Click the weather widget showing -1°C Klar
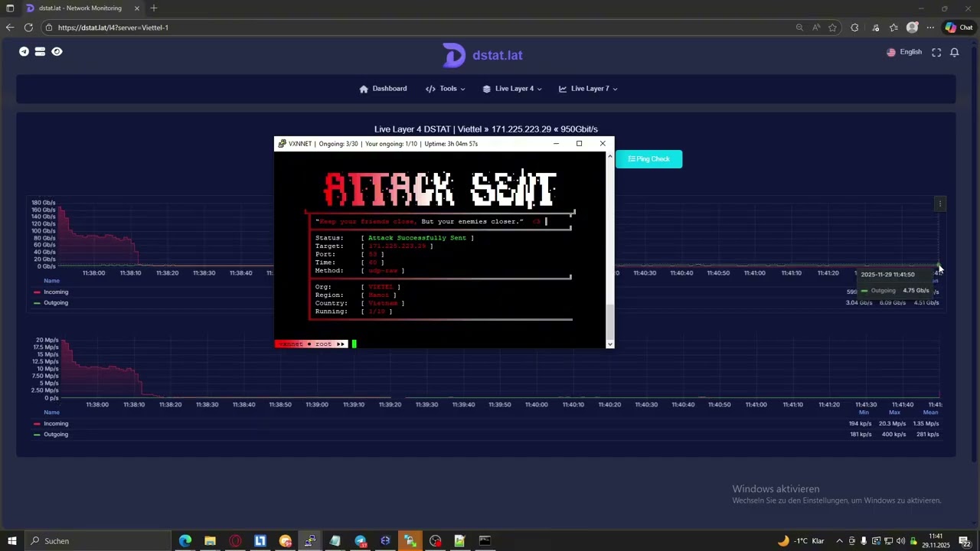Viewport: 980px width, 551px height. 801,541
